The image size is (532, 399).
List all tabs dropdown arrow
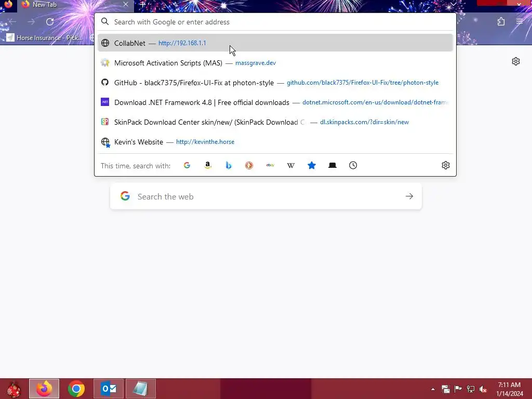(x=453, y=4)
